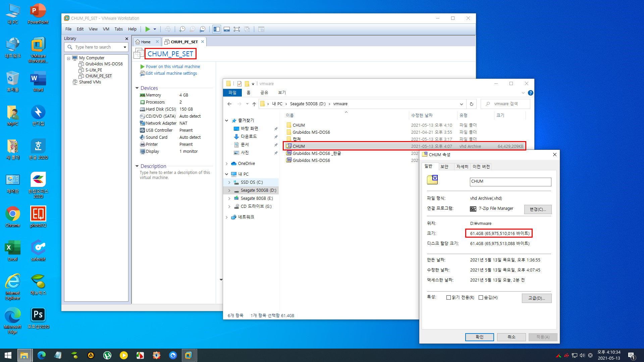The width and height of the screenshot is (644, 362).
Task: Click Edit virtual machine settings
Action: (171, 73)
